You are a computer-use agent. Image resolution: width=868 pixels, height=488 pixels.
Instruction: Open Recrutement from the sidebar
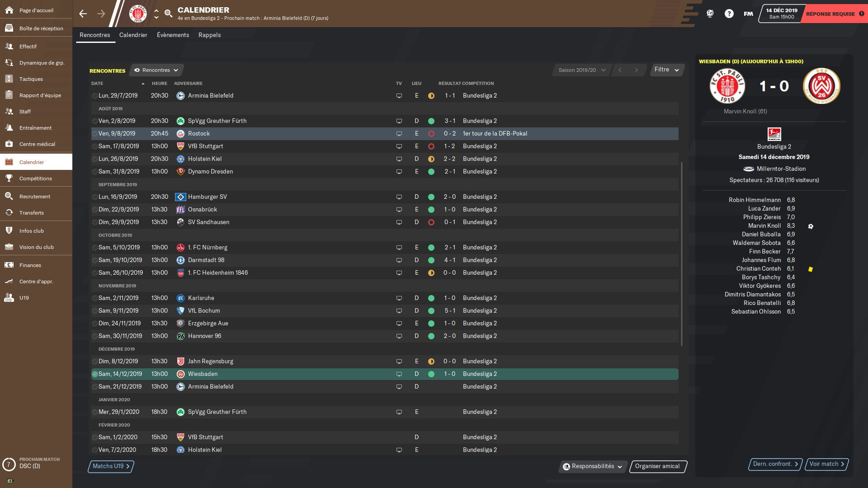point(34,197)
